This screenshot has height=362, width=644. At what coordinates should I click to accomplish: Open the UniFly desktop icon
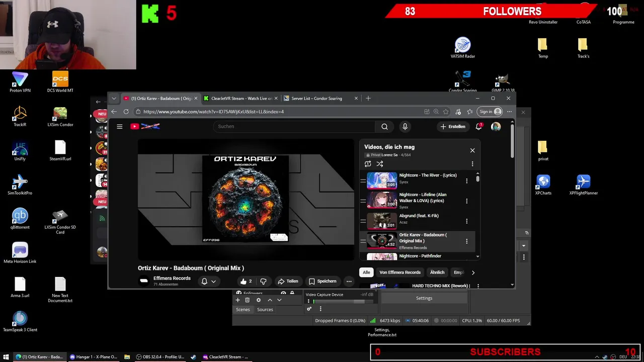(x=20, y=150)
